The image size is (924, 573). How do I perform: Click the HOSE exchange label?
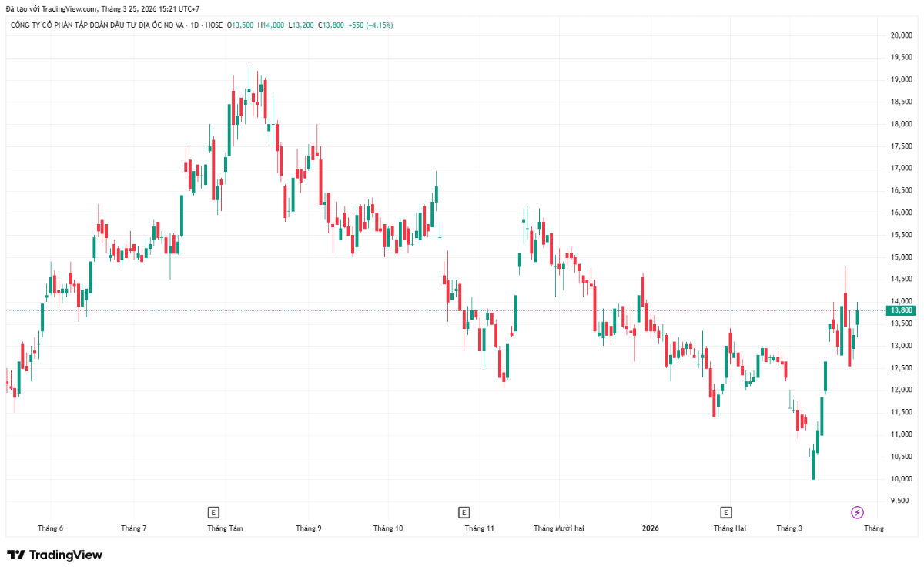214,25
